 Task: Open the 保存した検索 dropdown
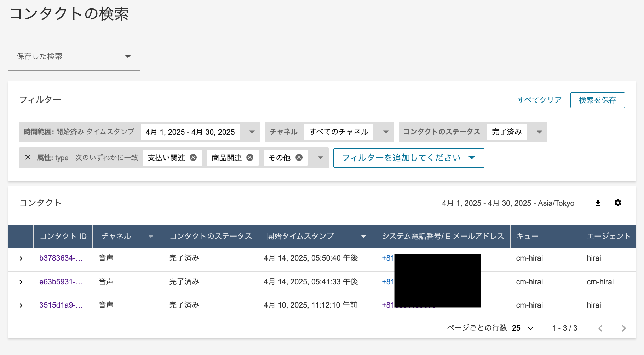point(74,57)
